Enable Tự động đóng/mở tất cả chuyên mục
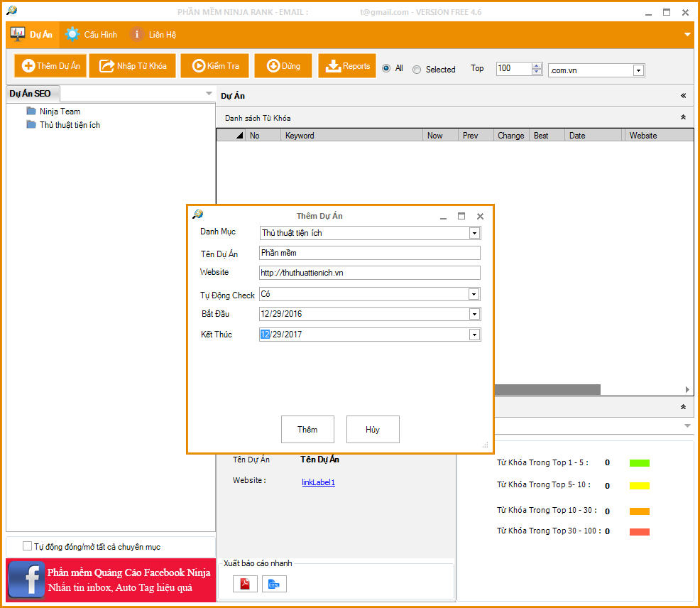This screenshot has width=700, height=608. click(28, 546)
